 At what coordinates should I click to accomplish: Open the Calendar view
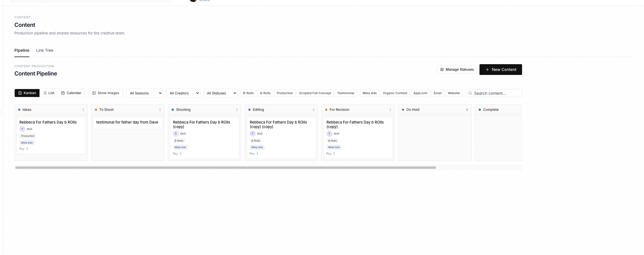pos(71,93)
